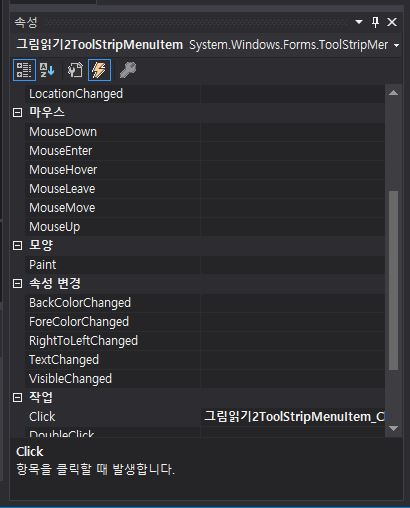Toggle the Events lightning bolt view
Viewport: 410px width, 508px height.
click(x=99, y=70)
